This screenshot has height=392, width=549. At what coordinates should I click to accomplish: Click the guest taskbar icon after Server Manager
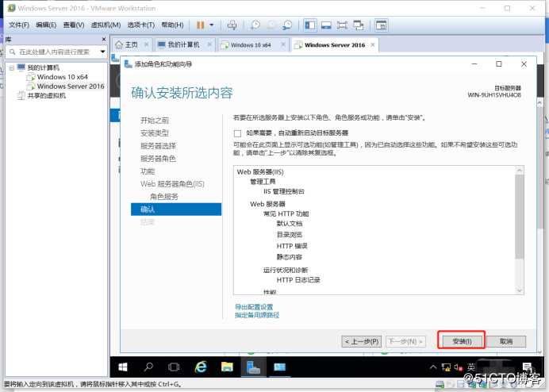279,367
